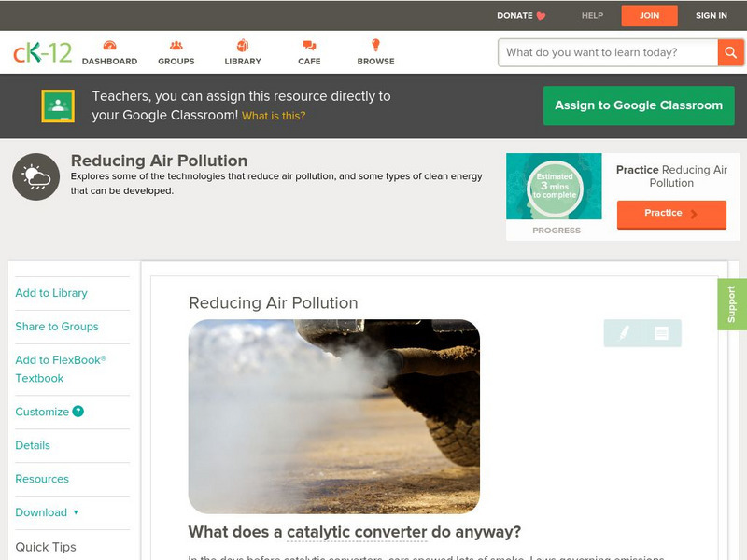
Task: Open the Details sidebar item
Action: 33,445
